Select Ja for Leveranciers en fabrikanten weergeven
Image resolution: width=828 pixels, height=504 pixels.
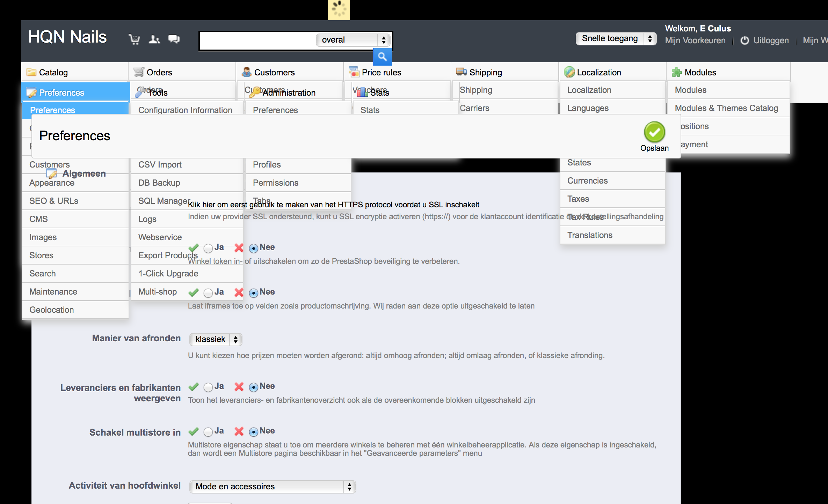[208, 387]
